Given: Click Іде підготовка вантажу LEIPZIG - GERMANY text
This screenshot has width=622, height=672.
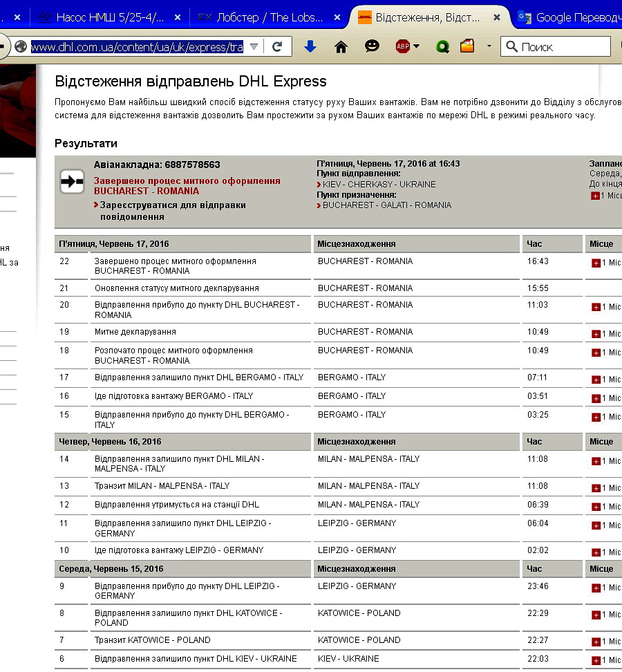Looking at the screenshot, I should pyautogui.click(x=178, y=550).
